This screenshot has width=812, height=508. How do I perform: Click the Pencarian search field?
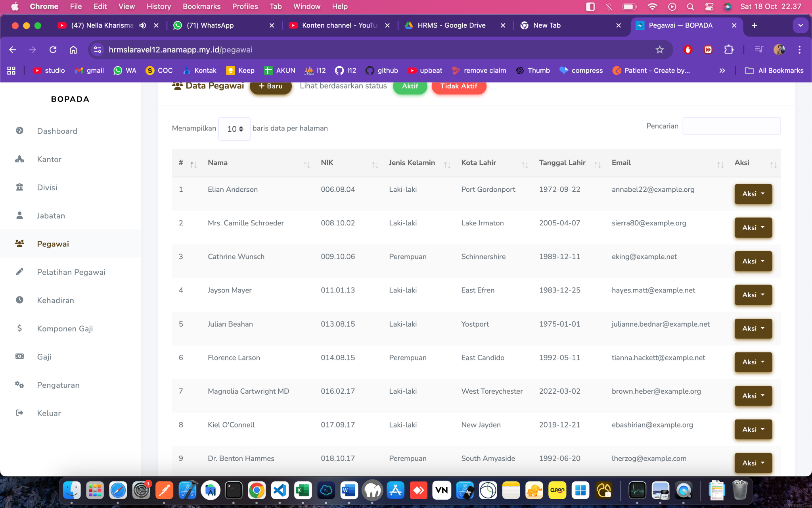point(732,126)
